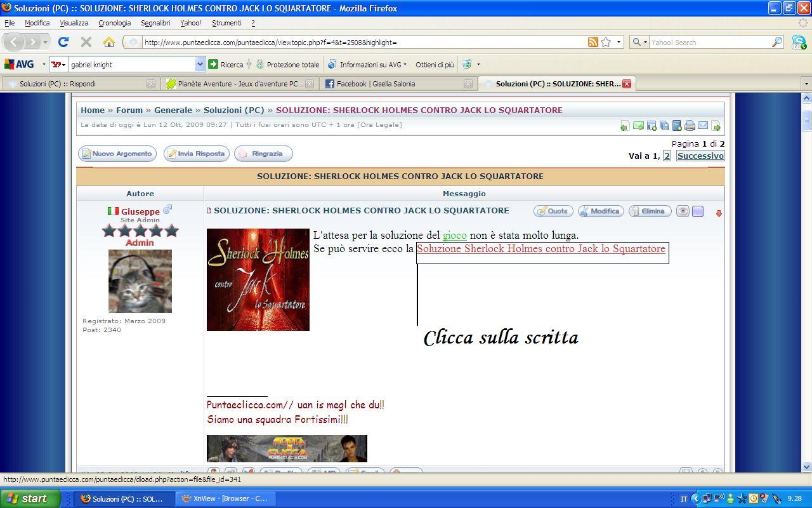Click the magnifier icon in Yahoo search box
The image size is (812, 508).
(777, 42)
